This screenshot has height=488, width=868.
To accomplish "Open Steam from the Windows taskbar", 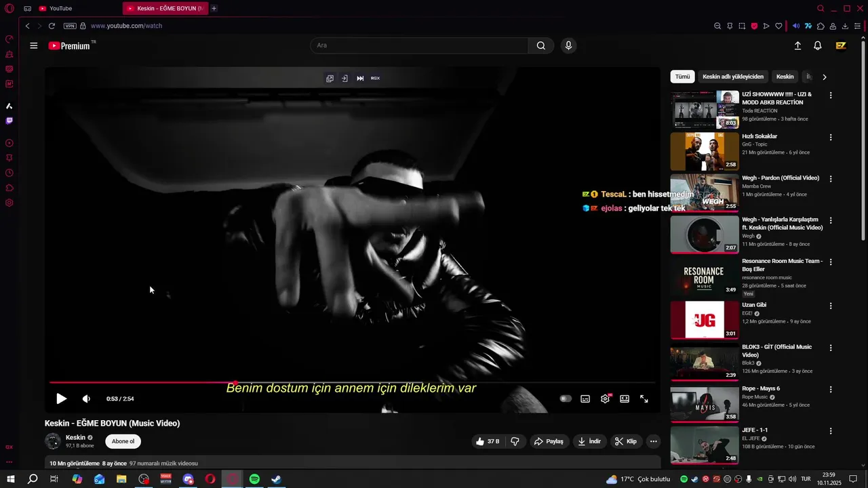I will 276,479.
